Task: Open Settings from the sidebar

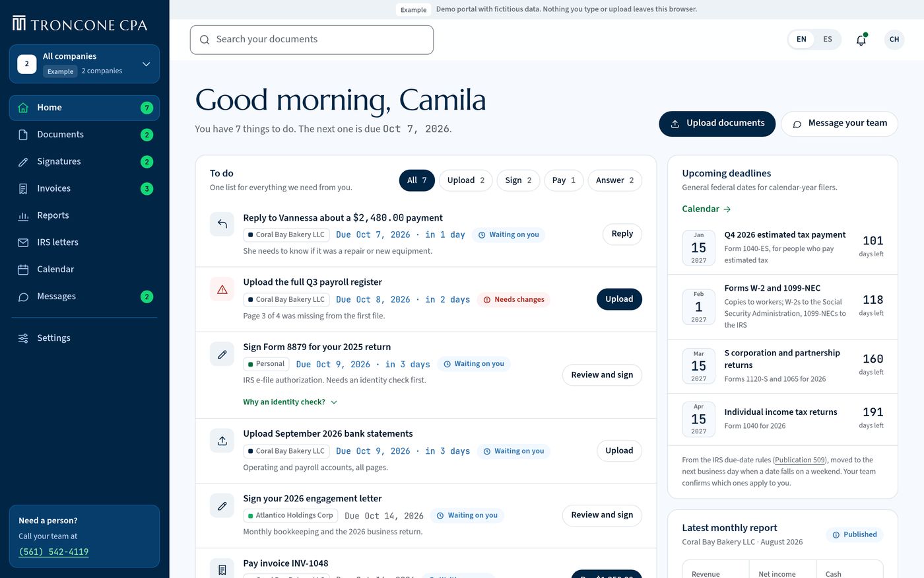Action: click(84, 338)
